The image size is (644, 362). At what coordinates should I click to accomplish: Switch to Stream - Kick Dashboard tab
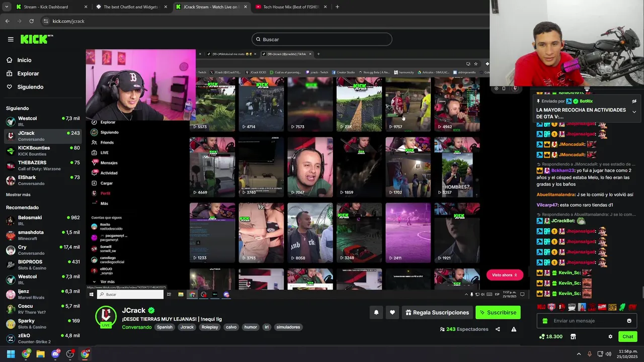(51, 7)
